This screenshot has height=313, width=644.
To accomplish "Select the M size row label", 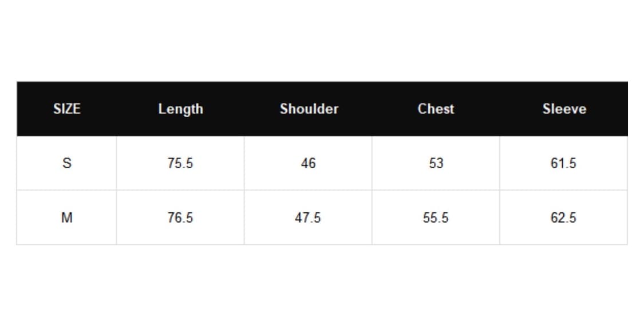I will [x=67, y=218].
